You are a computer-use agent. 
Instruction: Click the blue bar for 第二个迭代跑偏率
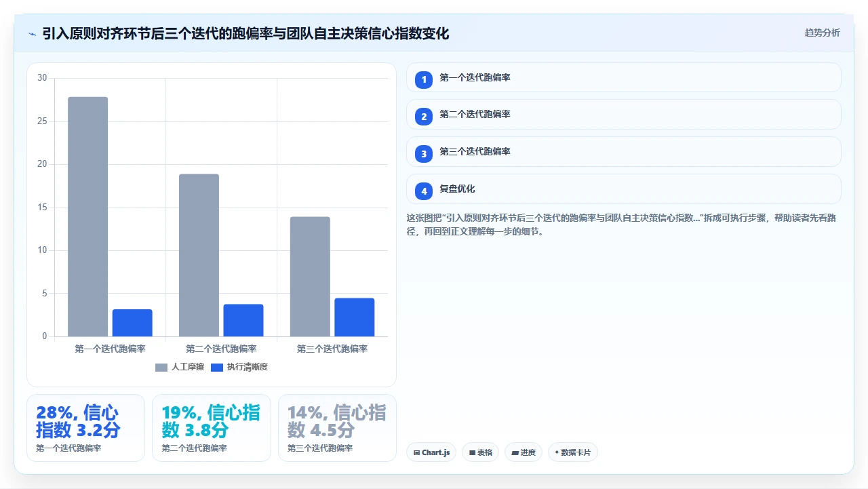[243, 320]
